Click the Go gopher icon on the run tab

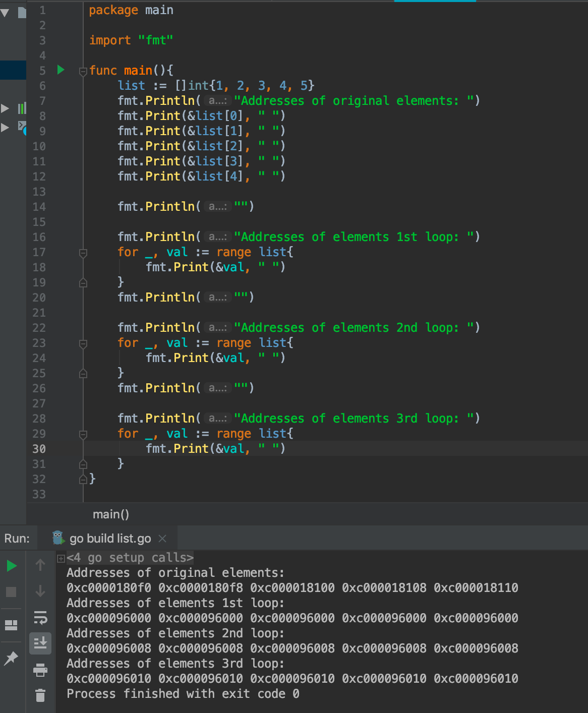point(57,538)
